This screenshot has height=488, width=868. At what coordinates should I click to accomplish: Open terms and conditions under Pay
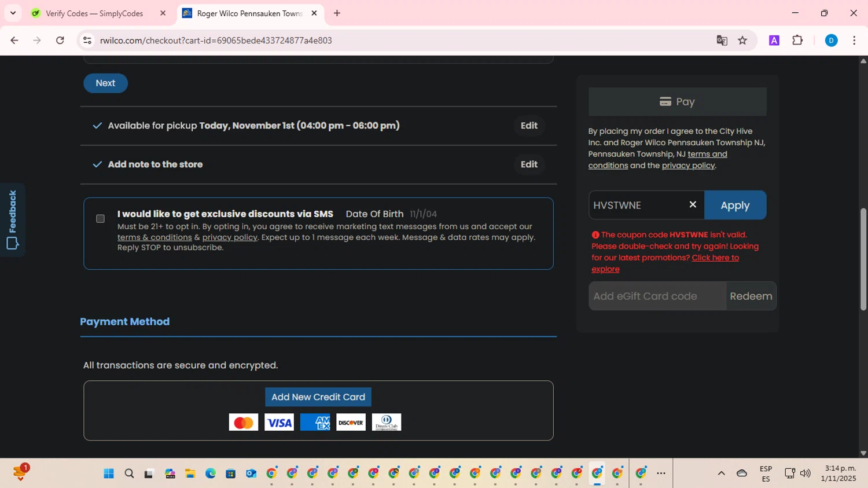pyautogui.click(x=658, y=160)
